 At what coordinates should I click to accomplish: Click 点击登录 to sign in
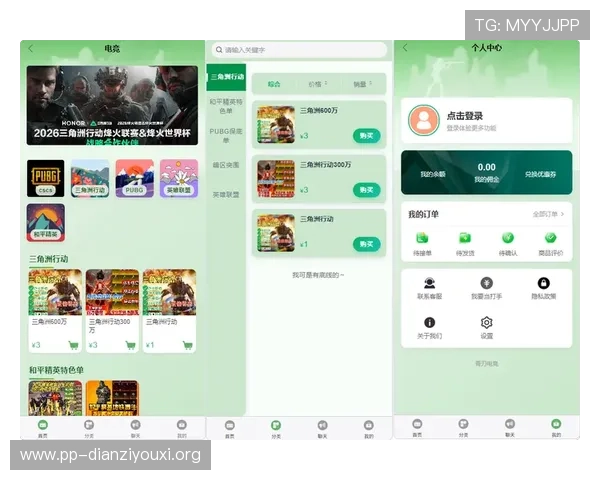pos(465,116)
